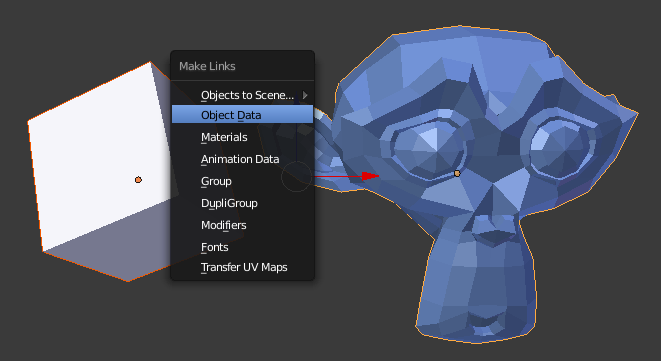Open the Objects to Scene submenu
661x361 pixels.
pyautogui.click(x=242, y=95)
